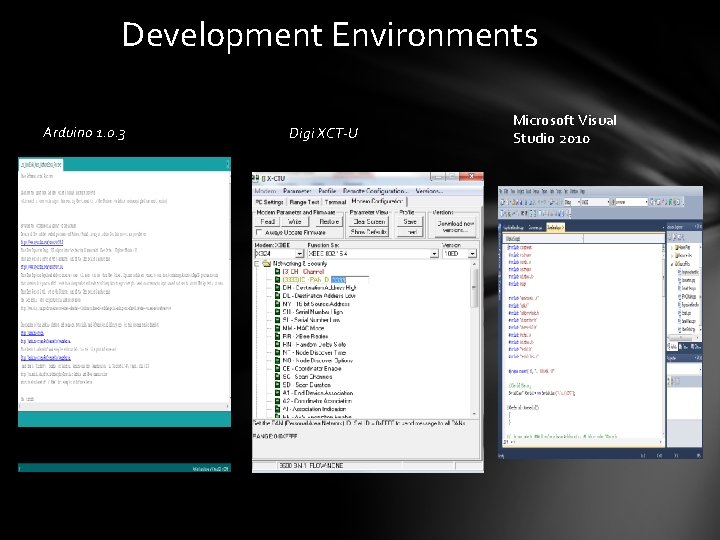Open the Debug configuration dropdown in Visual Studio
The height and width of the screenshot is (540, 720).
[x=578, y=202]
